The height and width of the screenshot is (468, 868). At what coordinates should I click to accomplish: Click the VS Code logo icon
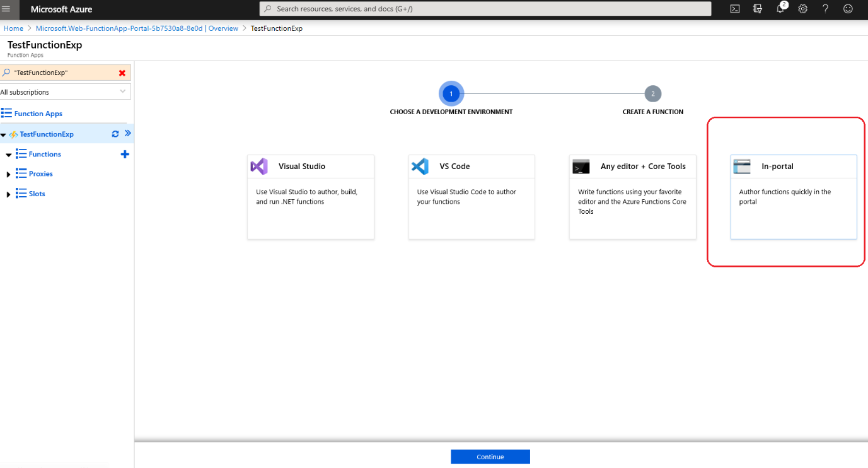pyautogui.click(x=420, y=167)
